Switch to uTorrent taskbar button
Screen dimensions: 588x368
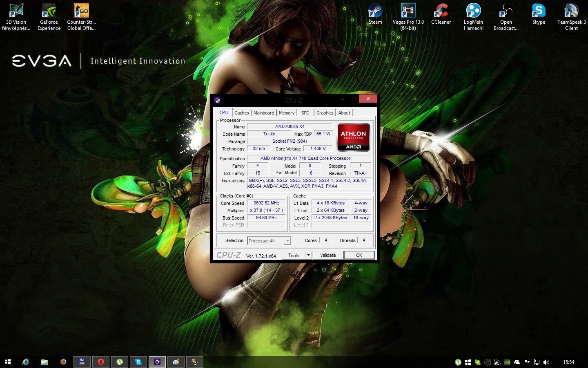(x=119, y=362)
